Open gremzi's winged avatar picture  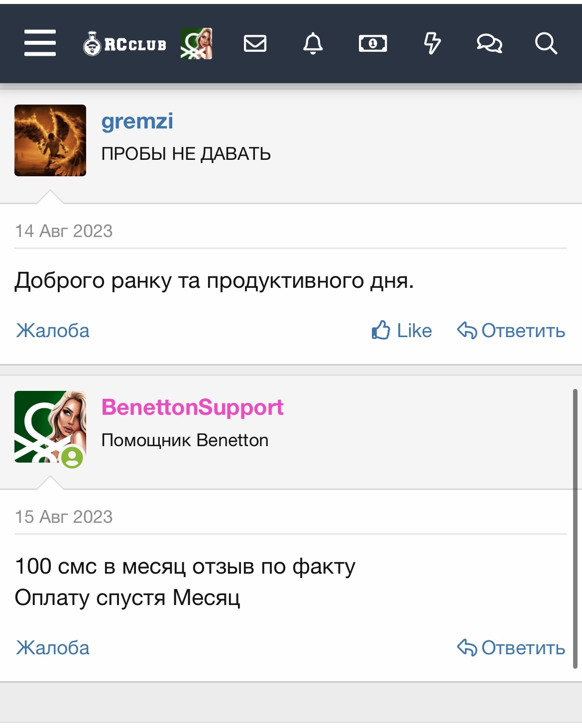point(50,140)
